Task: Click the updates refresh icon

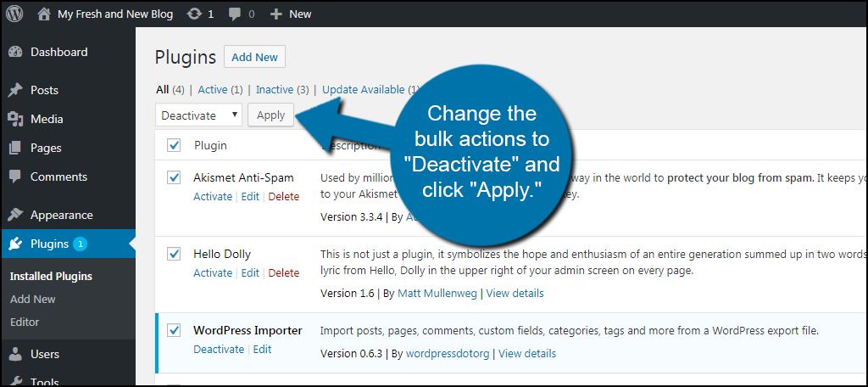Action: click(x=194, y=14)
